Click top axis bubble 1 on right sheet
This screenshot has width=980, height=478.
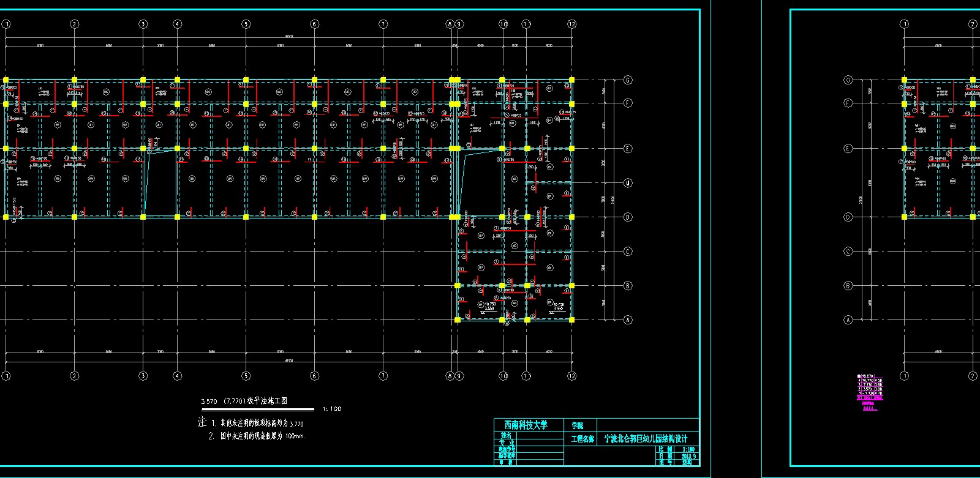tap(905, 24)
